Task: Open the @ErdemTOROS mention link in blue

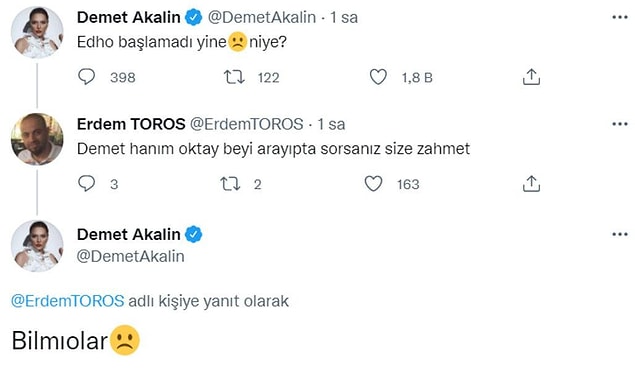Action: [x=68, y=301]
